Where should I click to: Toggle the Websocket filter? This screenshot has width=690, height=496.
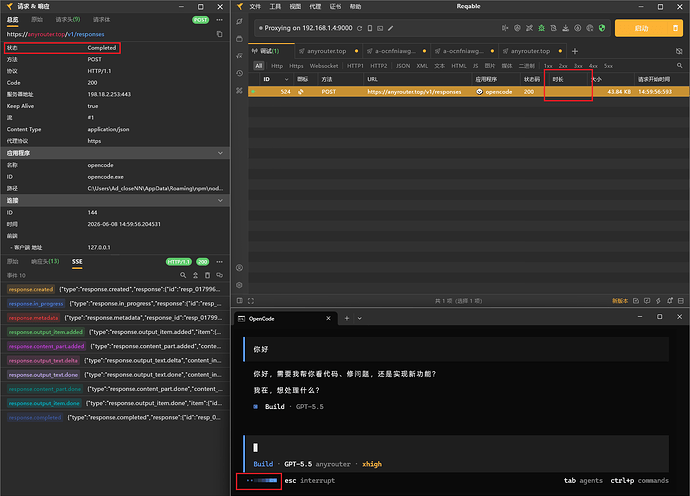324,66
